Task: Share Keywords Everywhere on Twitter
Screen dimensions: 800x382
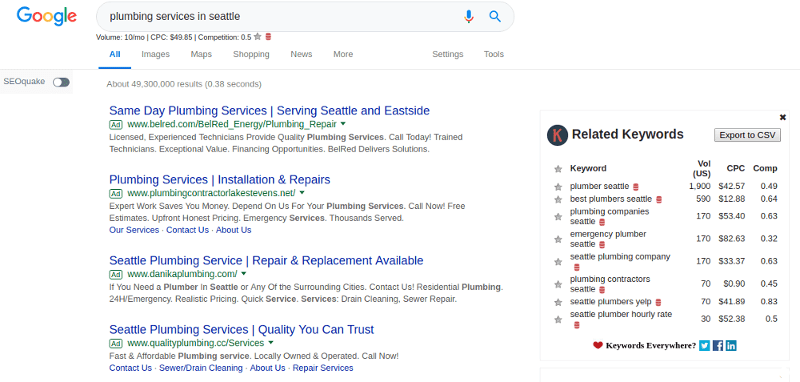Action: pos(705,345)
